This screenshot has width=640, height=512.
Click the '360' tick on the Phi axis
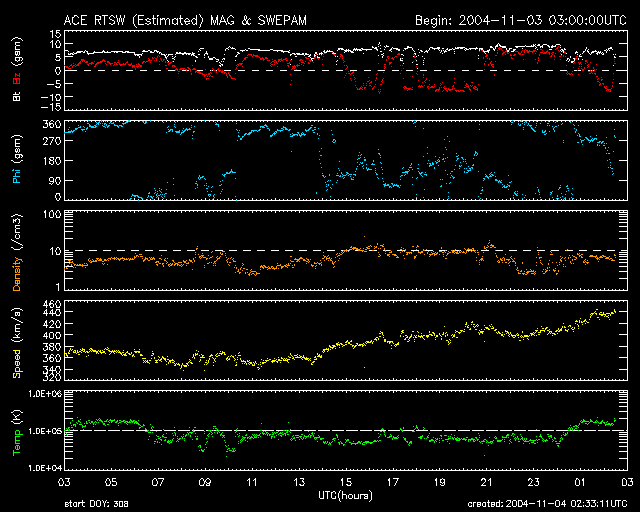click(x=52, y=125)
